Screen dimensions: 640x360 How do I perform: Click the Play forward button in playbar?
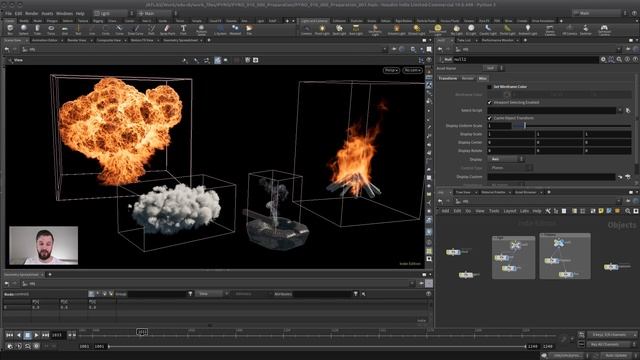tap(36, 335)
